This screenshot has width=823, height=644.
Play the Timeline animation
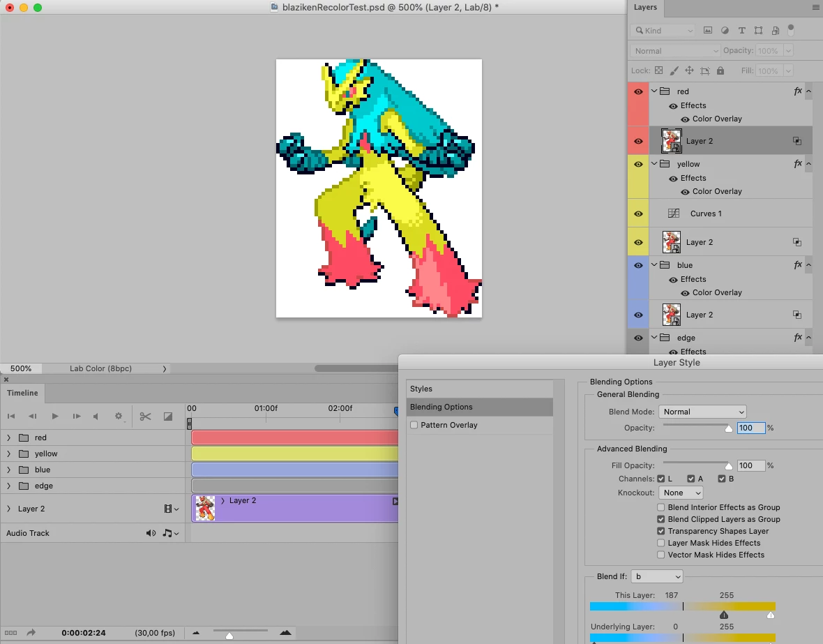coord(54,416)
